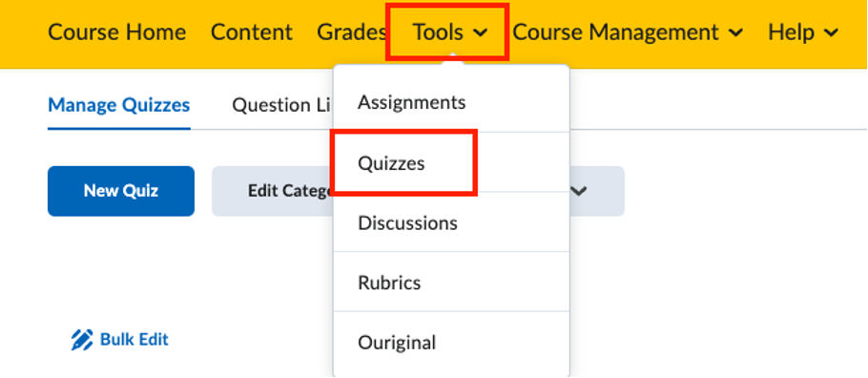The height and width of the screenshot is (378, 868).
Task: Click the Help menu label
Action: point(791,32)
